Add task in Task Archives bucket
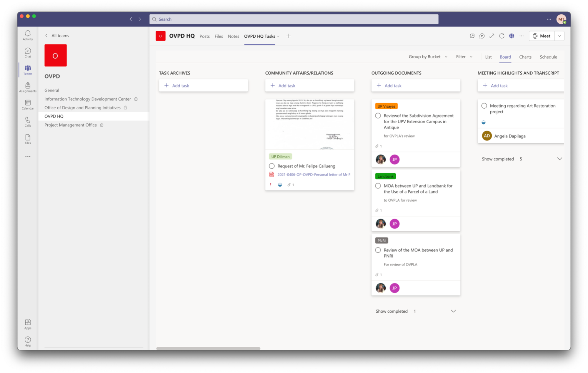The height and width of the screenshot is (373, 588). [203, 86]
